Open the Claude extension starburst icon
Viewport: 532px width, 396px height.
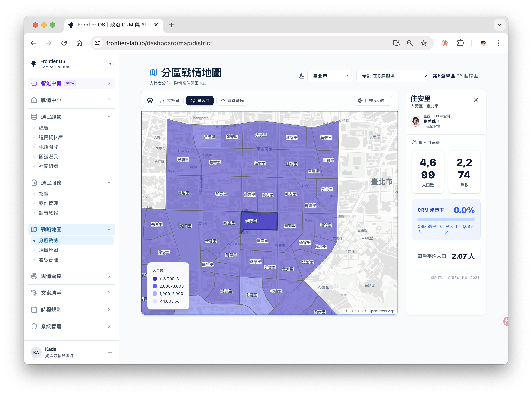tap(445, 43)
